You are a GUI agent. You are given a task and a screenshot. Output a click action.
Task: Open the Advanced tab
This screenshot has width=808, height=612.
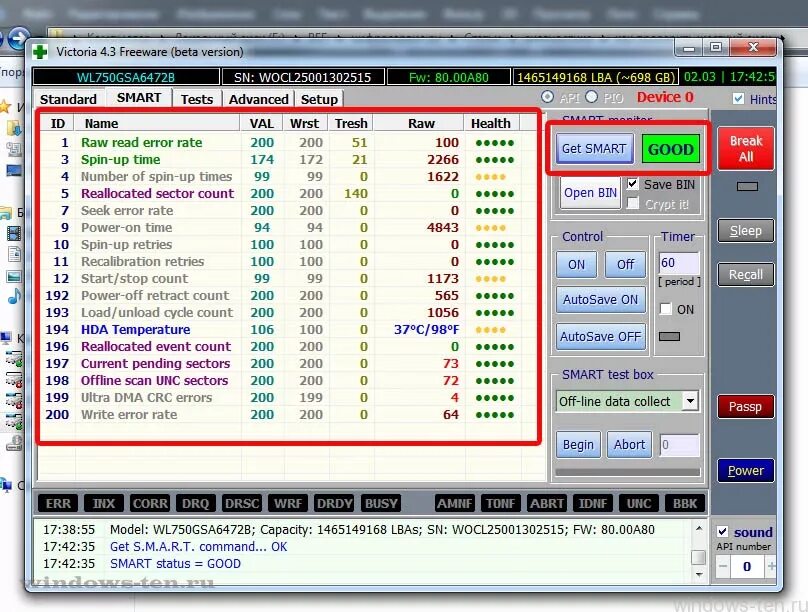(258, 99)
